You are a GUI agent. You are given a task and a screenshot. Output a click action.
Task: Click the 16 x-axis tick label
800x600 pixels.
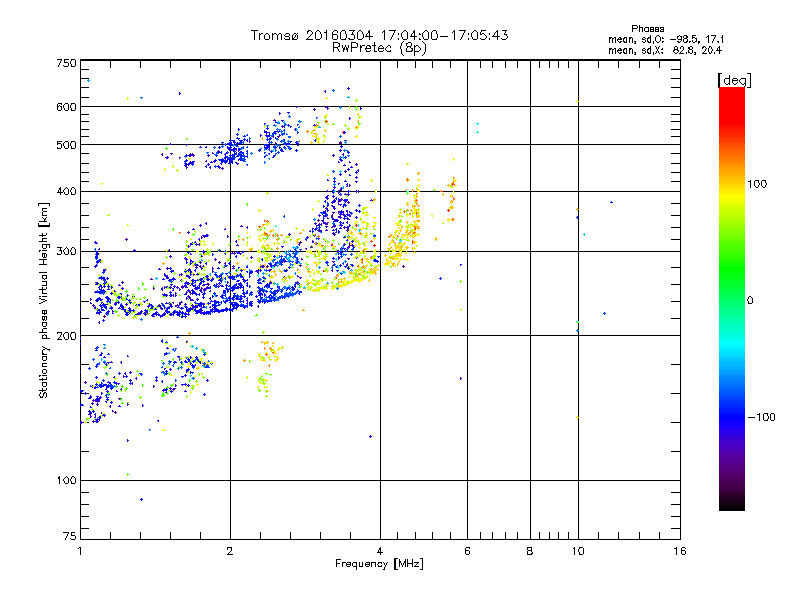(x=680, y=551)
